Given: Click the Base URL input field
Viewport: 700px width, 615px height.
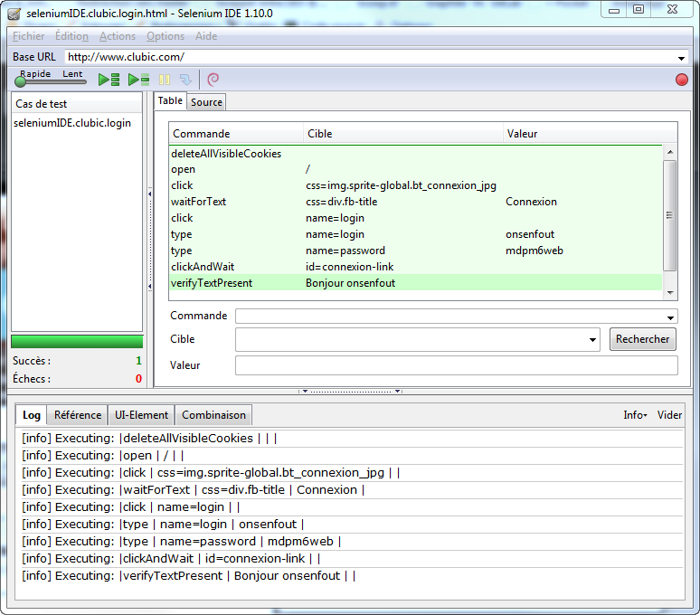Looking at the screenshot, I should click(371, 57).
